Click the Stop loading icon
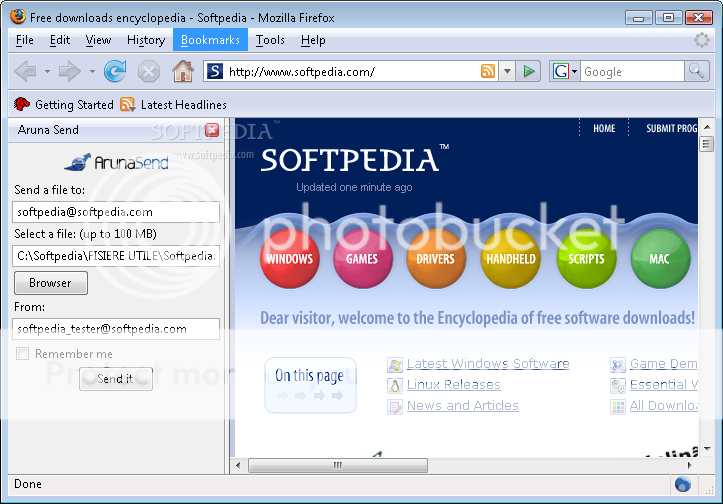 [x=149, y=71]
